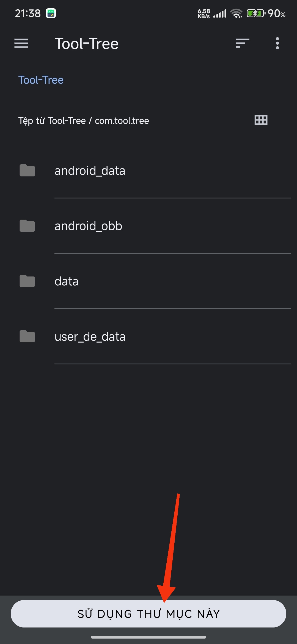297x644 pixels.
Task: Tap the app notification icon in status bar
Action: point(51,13)
